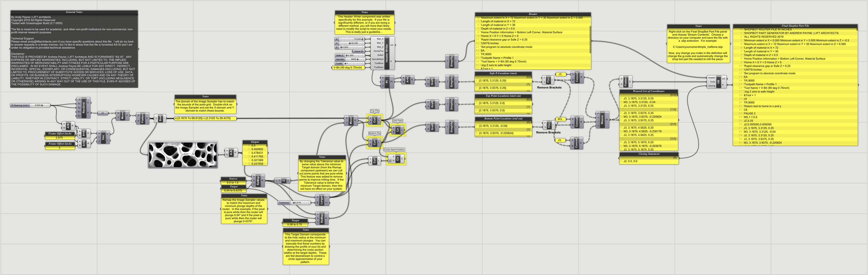
Task: Select the Vec vector component
Action: coord(103,137)
